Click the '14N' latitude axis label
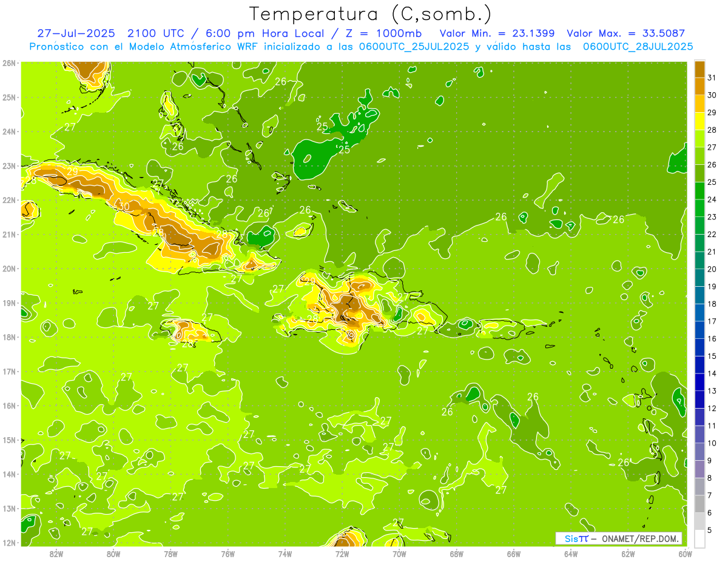 (x=9, y=474)
